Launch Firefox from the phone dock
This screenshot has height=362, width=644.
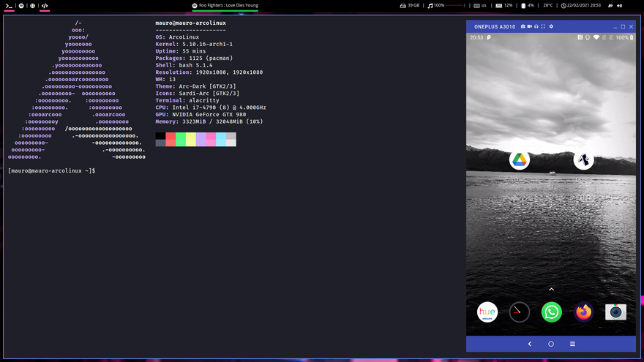click(x=583, y=312)
